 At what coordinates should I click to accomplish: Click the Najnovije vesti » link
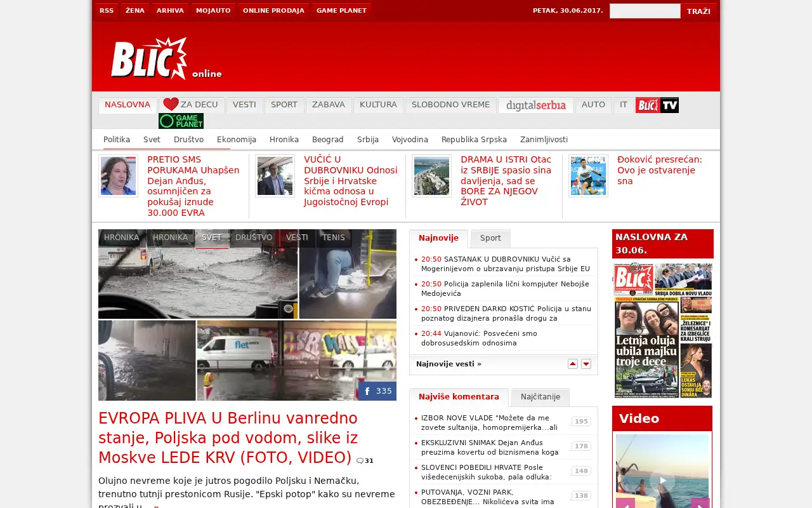[449, 364]
